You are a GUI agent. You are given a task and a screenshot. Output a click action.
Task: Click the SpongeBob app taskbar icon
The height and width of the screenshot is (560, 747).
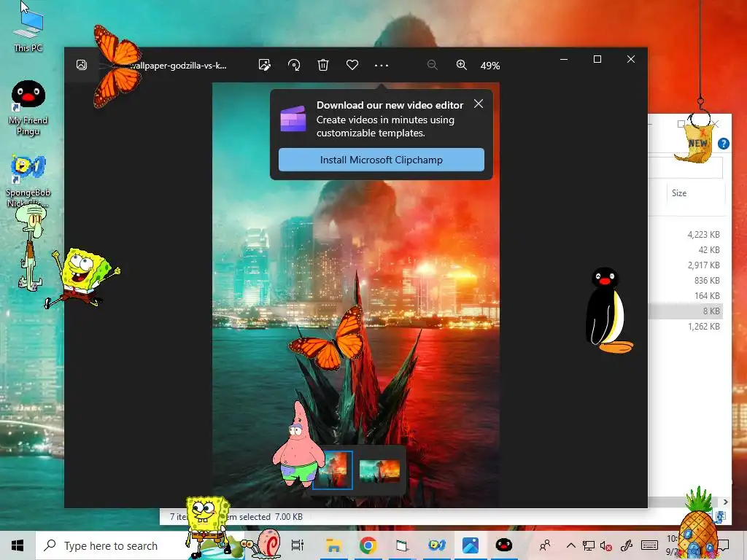pyautogui.click(x=436, y=545)
